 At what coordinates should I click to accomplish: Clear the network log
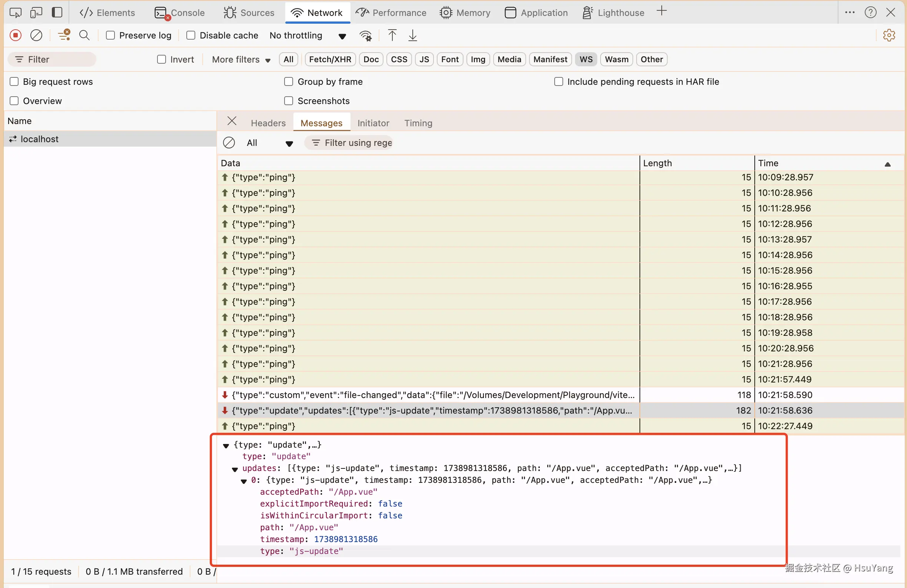36,36
